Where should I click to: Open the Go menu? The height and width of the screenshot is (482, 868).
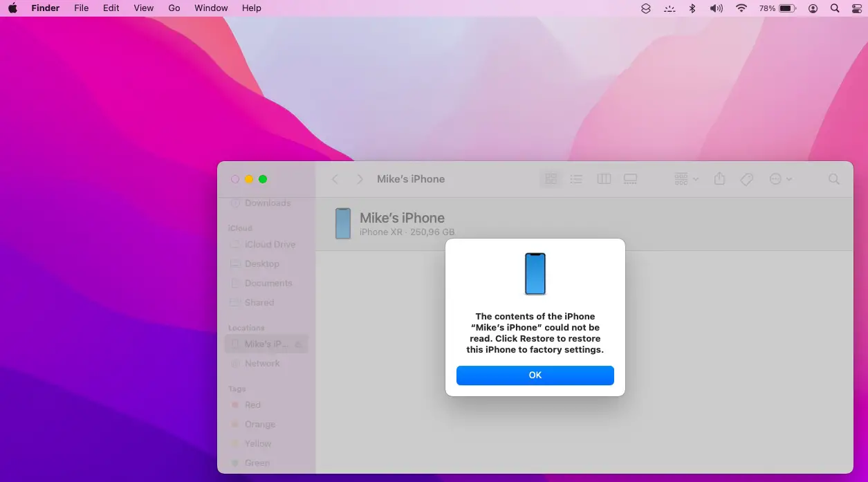tap(174, 8)
